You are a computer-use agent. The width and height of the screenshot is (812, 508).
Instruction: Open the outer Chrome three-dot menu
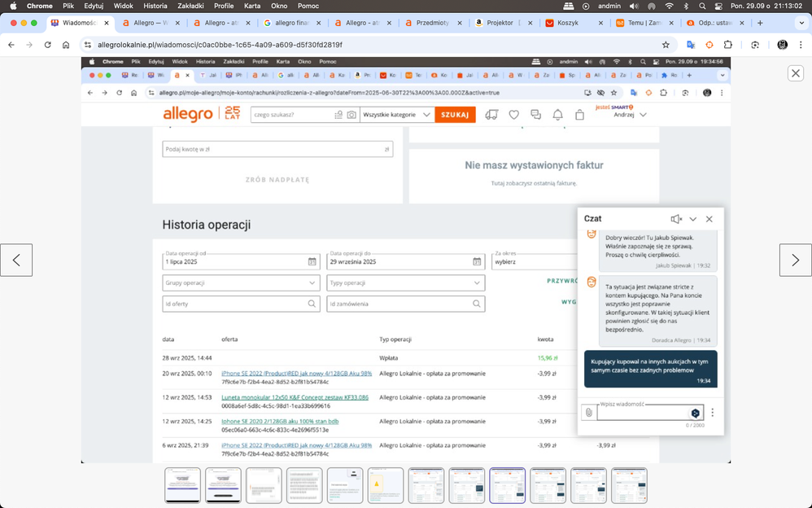(x=801, y=45)
